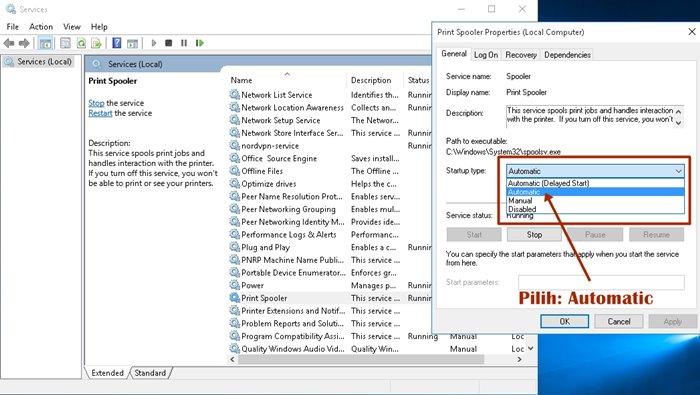Click the down arrow of the Description text scrollbar
The width and height of the screenshot is (700, 395).
pyautogui.click(x=679, y=123)
